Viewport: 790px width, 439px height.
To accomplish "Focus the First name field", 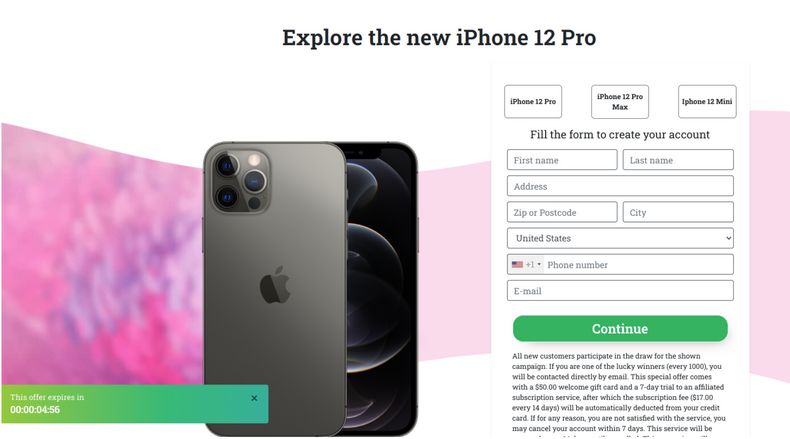I will 562,160.
